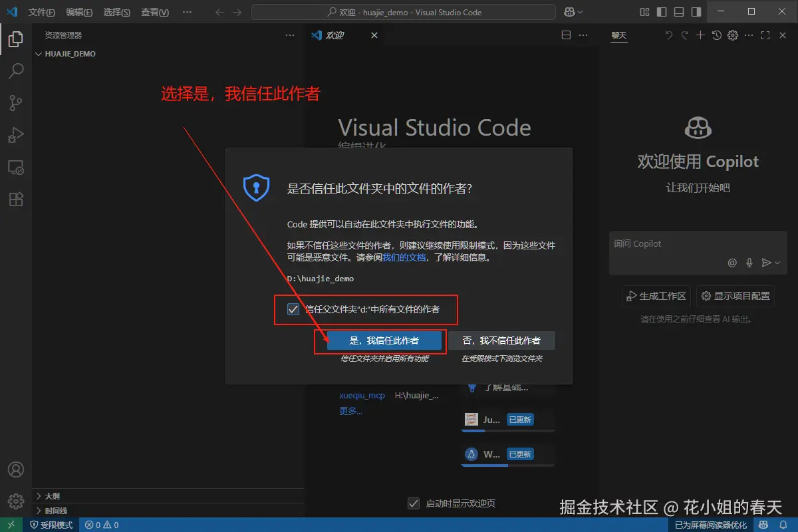Open the overflow menu ellipsis in menu bar
The height and width of the screenshot is (532, 798).
coord(187,12)
